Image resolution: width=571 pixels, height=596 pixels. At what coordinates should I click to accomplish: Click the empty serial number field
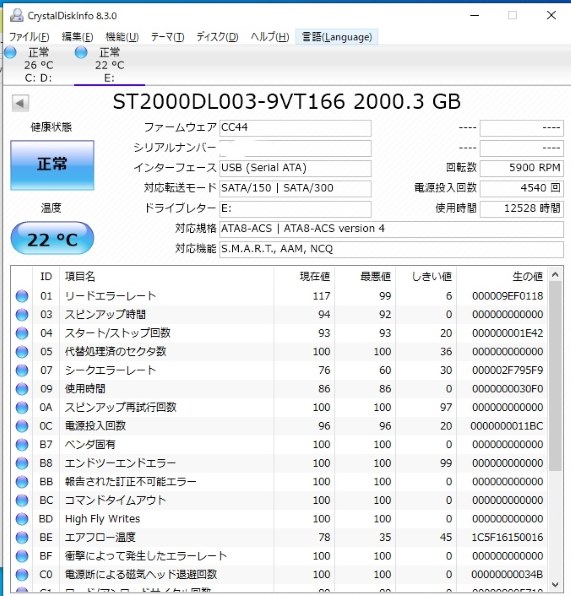click(295, 148)
